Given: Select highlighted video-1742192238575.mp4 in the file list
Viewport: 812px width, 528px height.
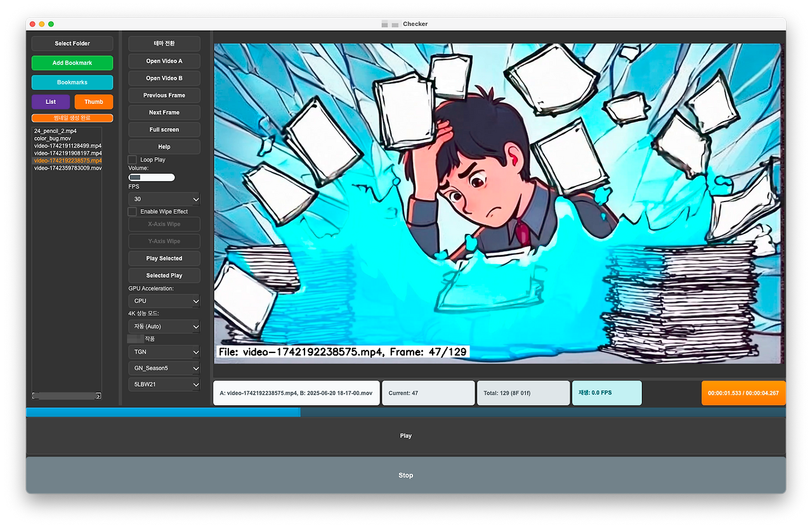Looking at the screenshot, I should pyautogui.click(x=67, y=161).
